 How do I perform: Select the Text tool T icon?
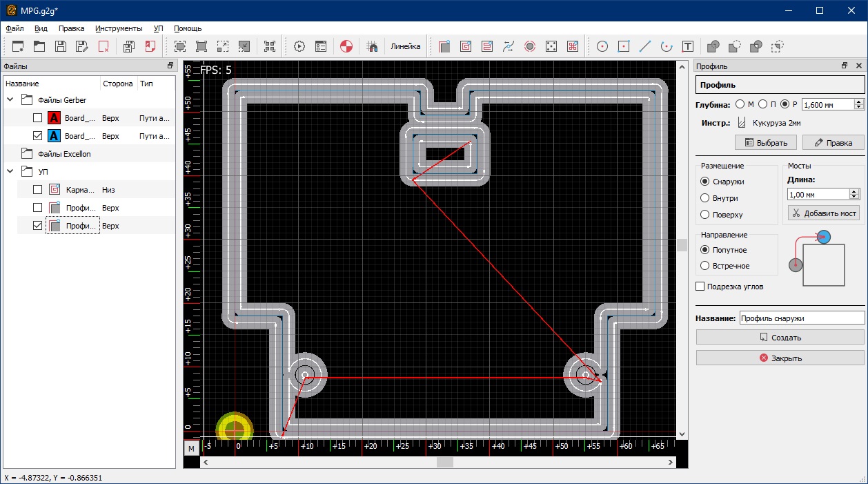coord(688,46)
